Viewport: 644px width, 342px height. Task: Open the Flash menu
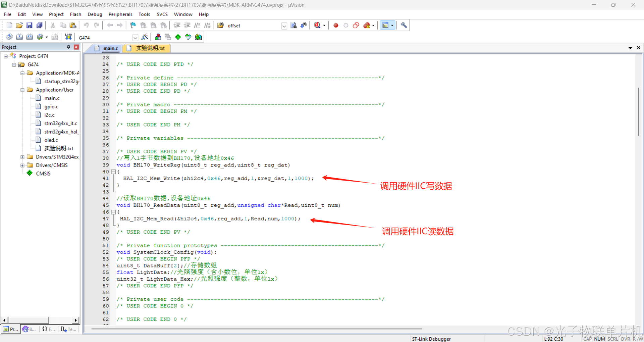coord(75,14)
